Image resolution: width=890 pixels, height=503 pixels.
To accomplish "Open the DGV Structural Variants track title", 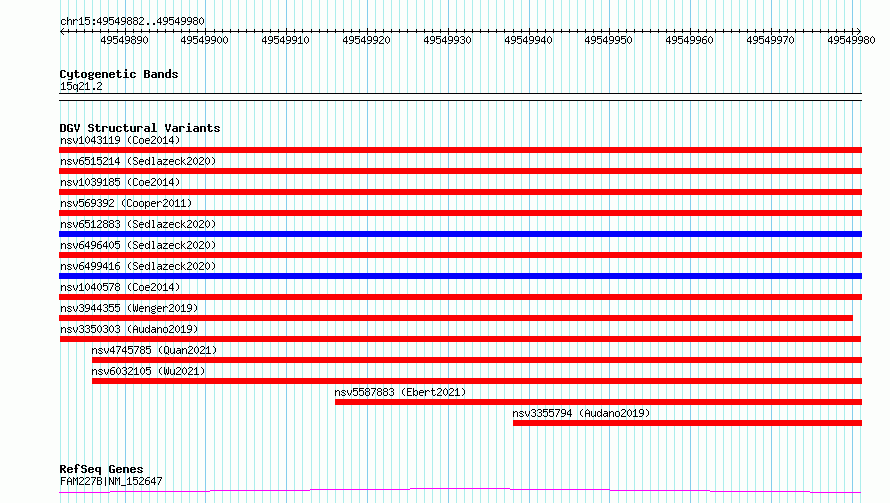I will click(x=140, y=128).
